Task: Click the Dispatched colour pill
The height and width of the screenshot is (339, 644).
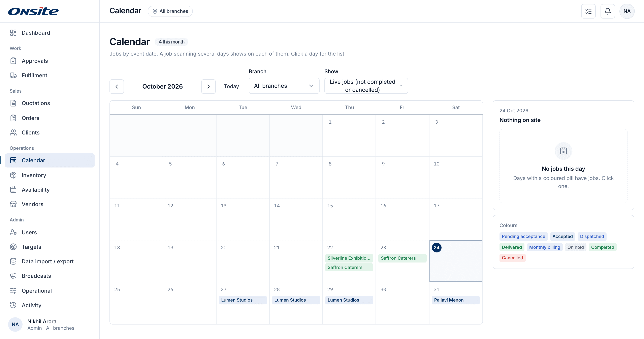Action: (592, 237)
